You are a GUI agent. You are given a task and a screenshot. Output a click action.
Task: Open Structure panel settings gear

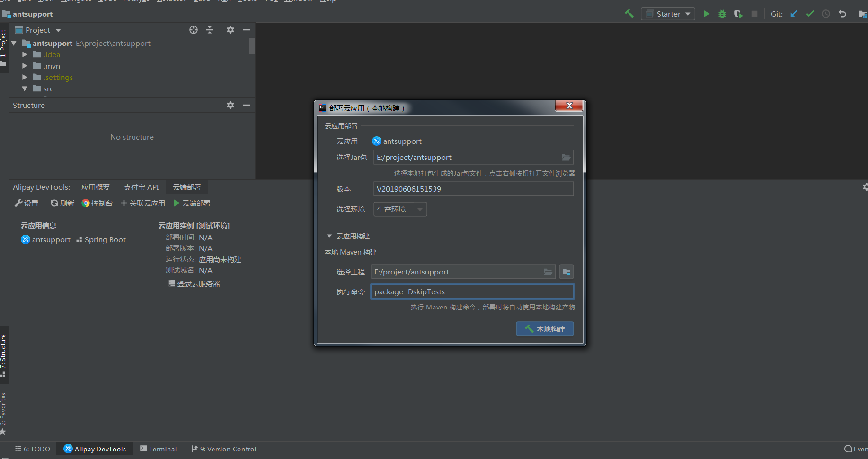tap(230, 105)
